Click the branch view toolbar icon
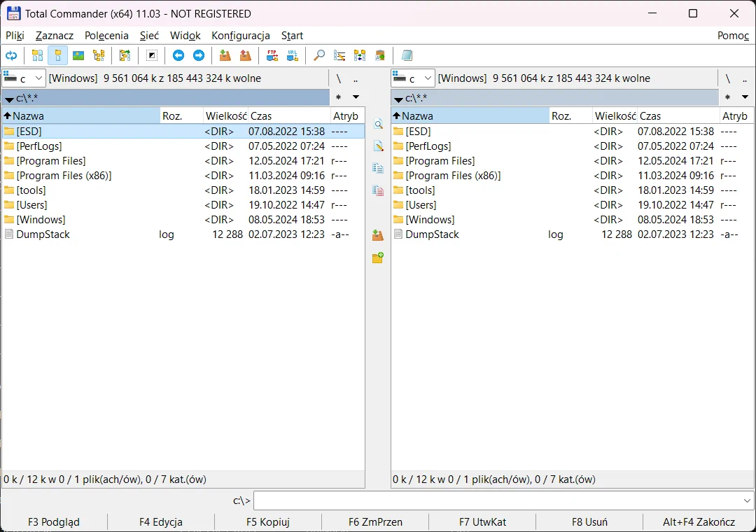Viewport: 756px width, 532px height. (x=125, y=55)
